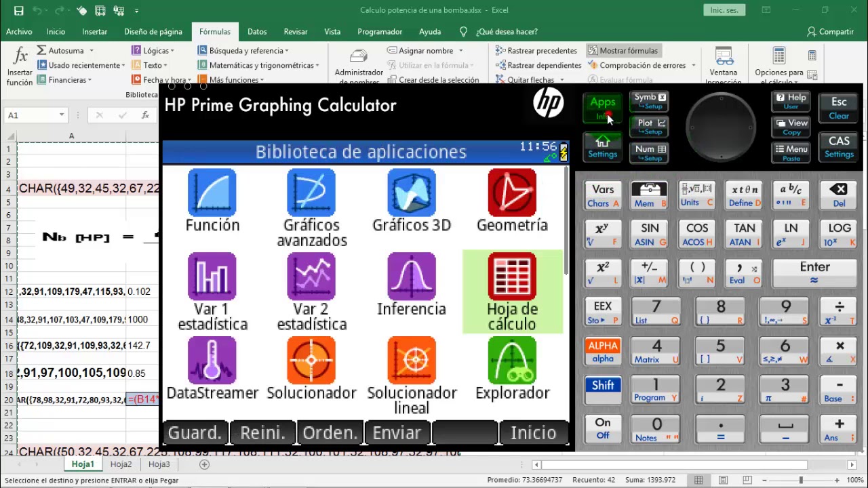Click the Guard. soft menu button
Image resolution: width=868 pixels, height=488 pixels.
pos(195,432)
